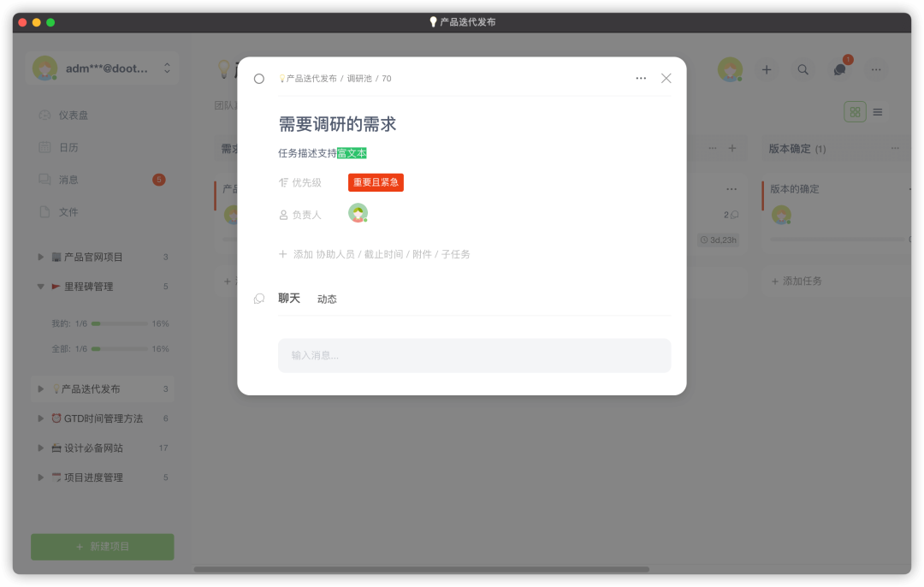Open the bell notifications icon
The height and width of the screenshot is (587, 924).
(x=838, y=69)
